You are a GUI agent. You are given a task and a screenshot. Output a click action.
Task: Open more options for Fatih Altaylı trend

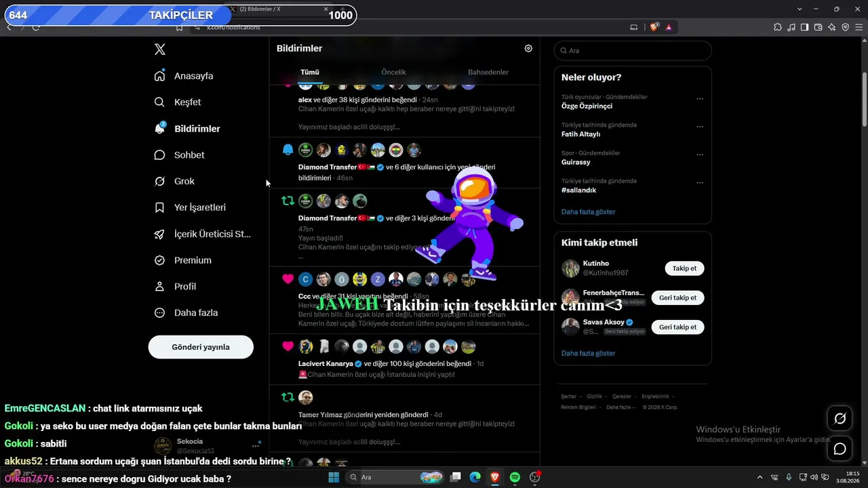coord(700,127)
